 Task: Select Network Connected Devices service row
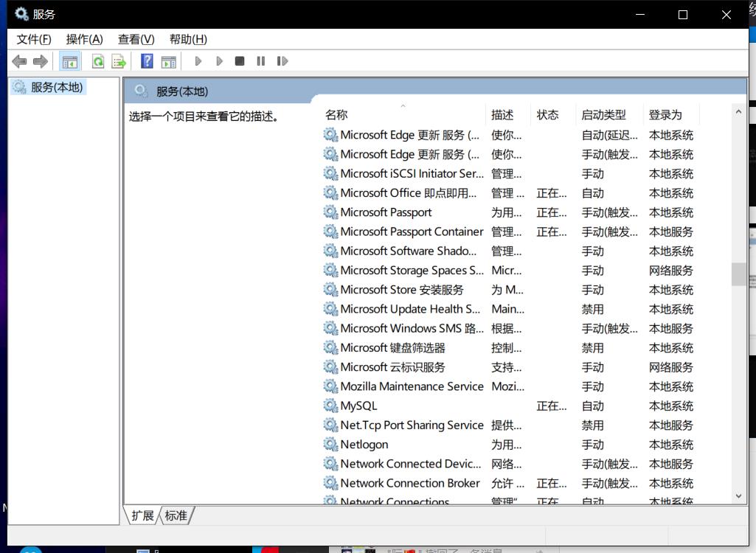[509, 464]
